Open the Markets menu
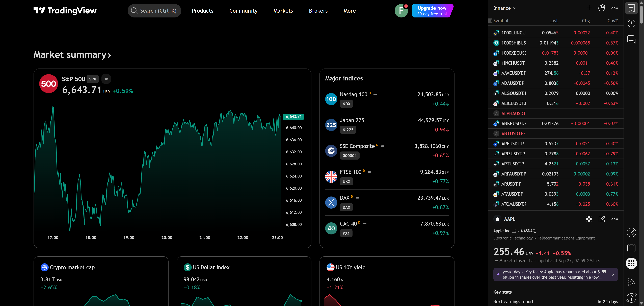Viewport: 644px width, 306px height. coord(283,11)
